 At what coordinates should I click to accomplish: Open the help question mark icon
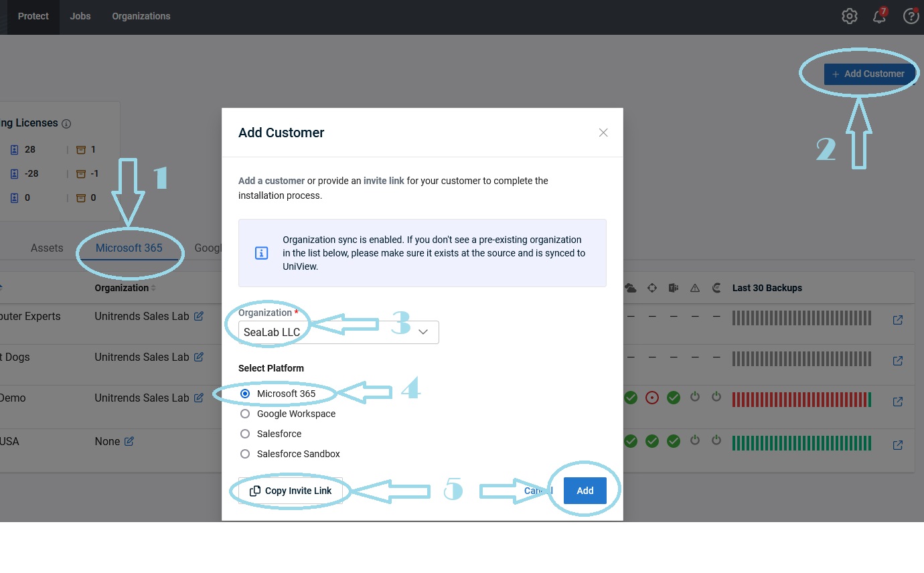point(911,16)
